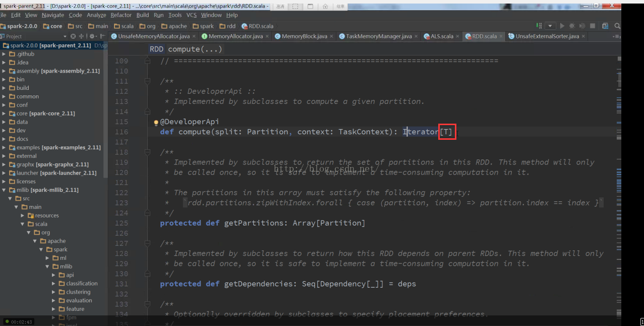The image size is (644, 326).
Task: Click getDependencies in line 131
Action: pyautogui.click(x=258, y=284)
